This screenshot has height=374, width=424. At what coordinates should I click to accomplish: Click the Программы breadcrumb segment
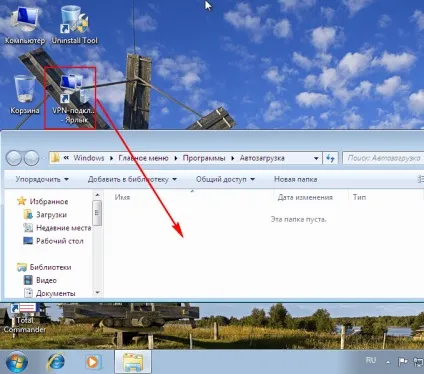tap(204, 158)
